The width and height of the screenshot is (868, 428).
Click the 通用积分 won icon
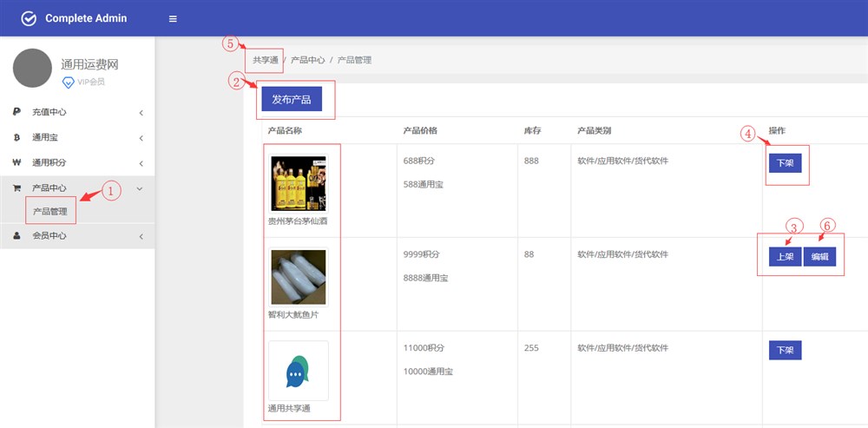pos(16,163)
